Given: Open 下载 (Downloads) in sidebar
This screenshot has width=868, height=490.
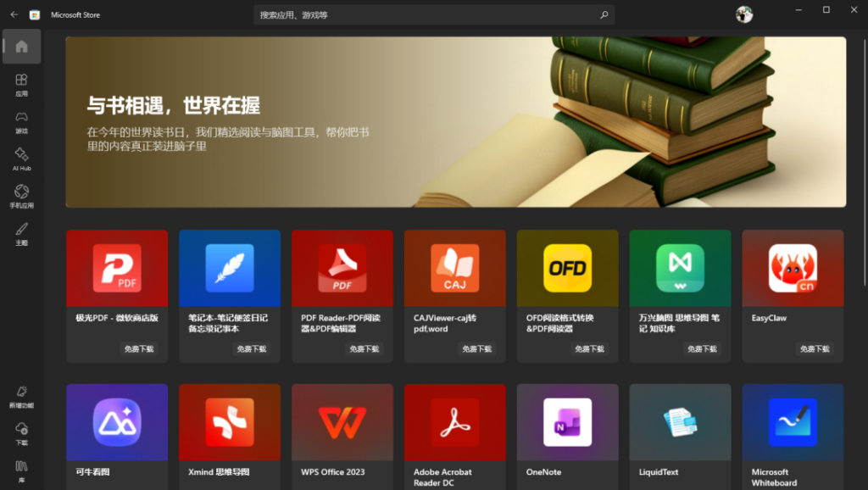Looking at the screenshot, I should [x=21, y=434].
